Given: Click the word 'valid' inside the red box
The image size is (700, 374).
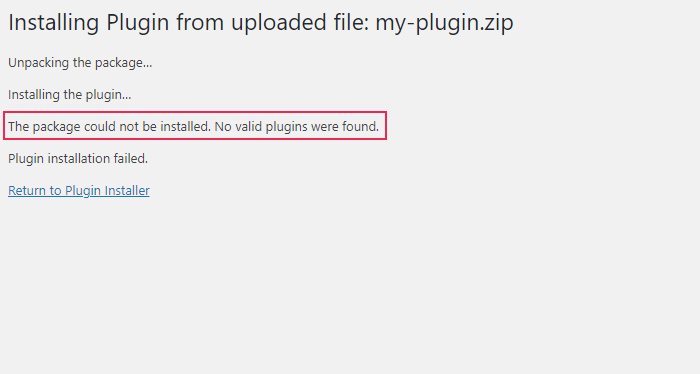Looking at the screenshot, I should [x=248, y=127].
